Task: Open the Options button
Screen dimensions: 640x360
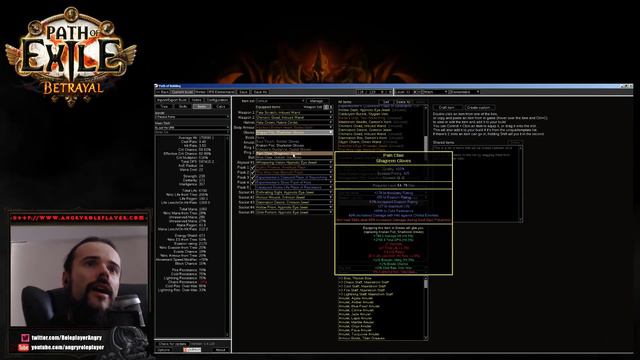Action: pyautogui.click(x=164, y=350)
